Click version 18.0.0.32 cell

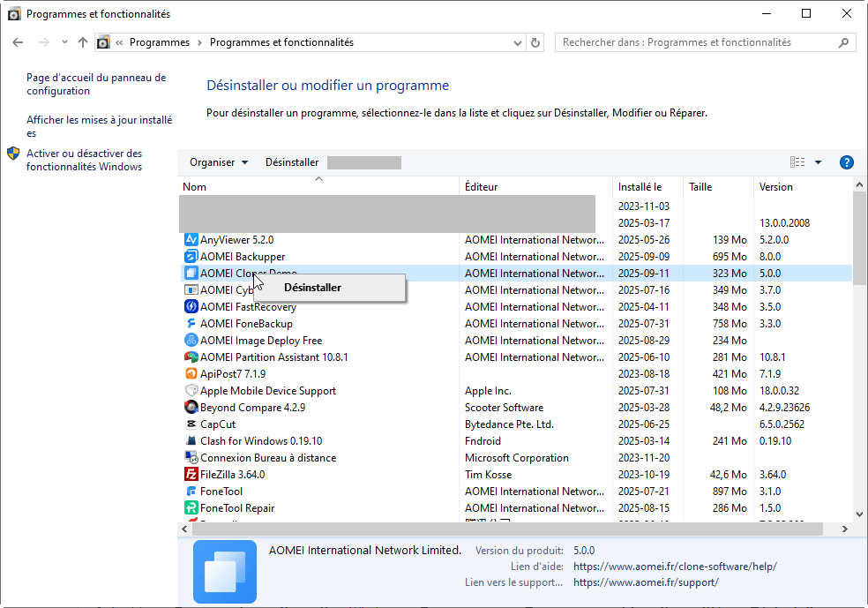(x=779, y=391)
